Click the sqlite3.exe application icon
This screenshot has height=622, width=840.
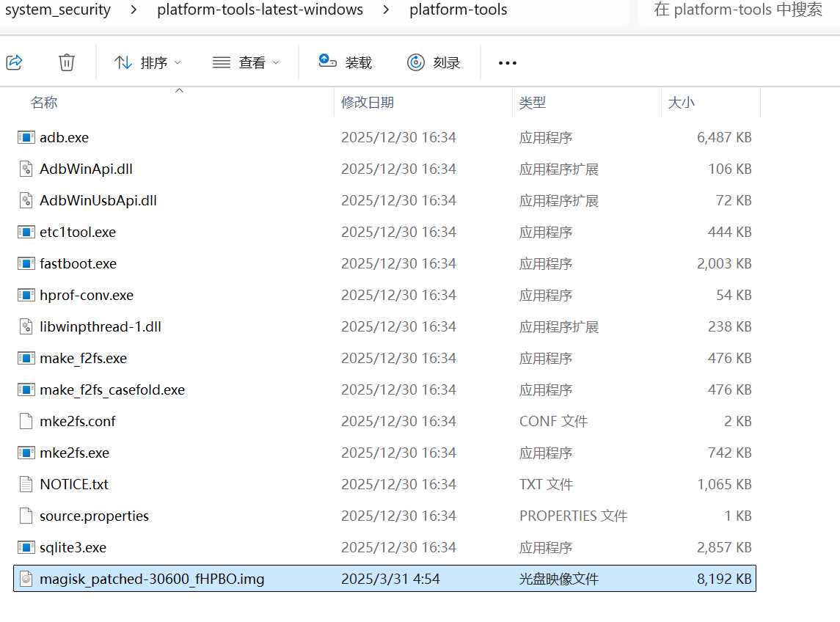(x=26, y=547)
